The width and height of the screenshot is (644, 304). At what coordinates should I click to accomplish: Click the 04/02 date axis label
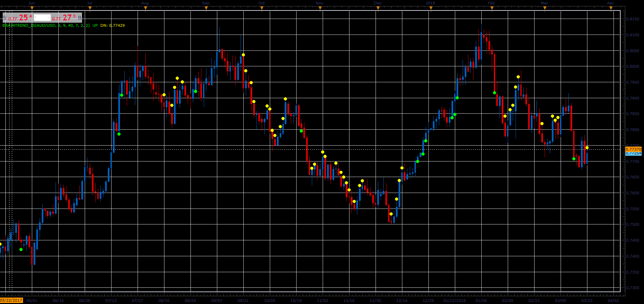click(613, 301)
